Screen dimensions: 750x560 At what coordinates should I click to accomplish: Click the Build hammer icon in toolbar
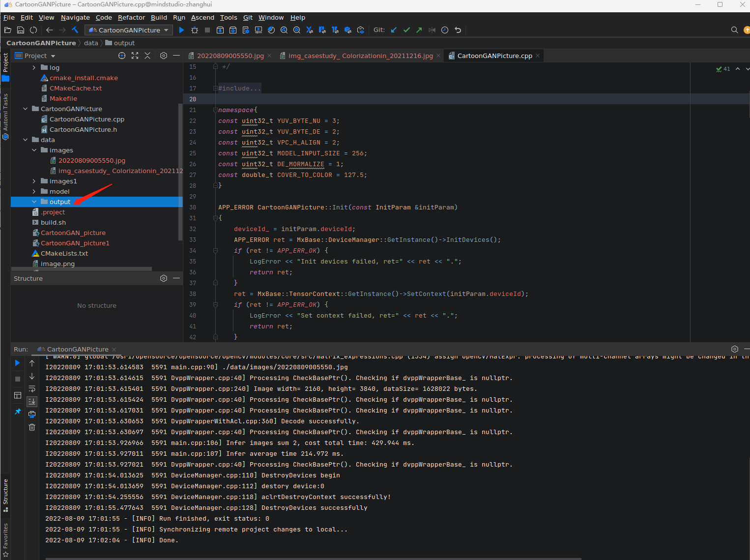(75, 30)
